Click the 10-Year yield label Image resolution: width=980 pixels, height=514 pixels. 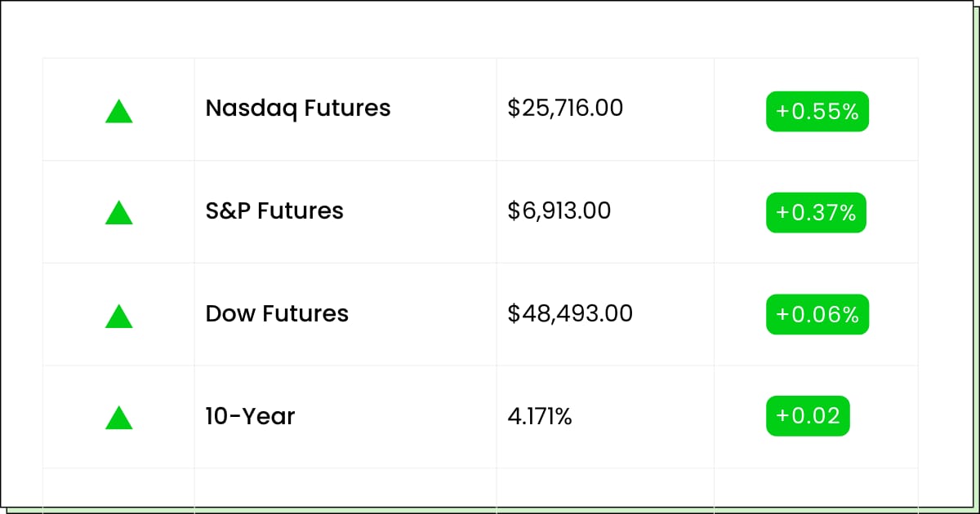[250, 417]
